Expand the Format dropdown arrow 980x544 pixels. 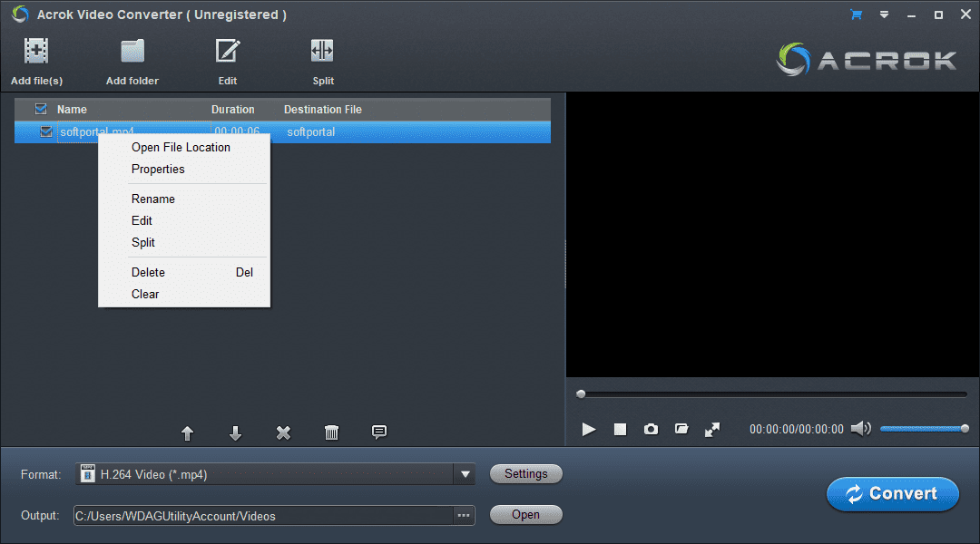point(465,475)
